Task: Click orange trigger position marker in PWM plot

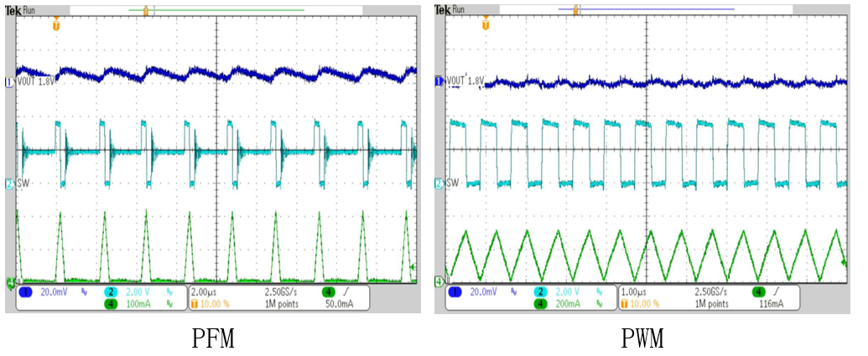Action: pos(486,25)
